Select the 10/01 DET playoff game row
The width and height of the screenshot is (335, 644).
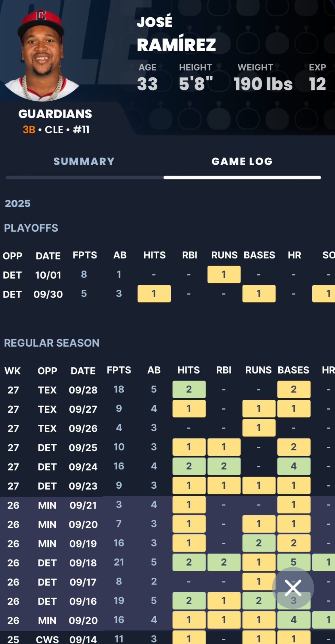coord(48,275)
